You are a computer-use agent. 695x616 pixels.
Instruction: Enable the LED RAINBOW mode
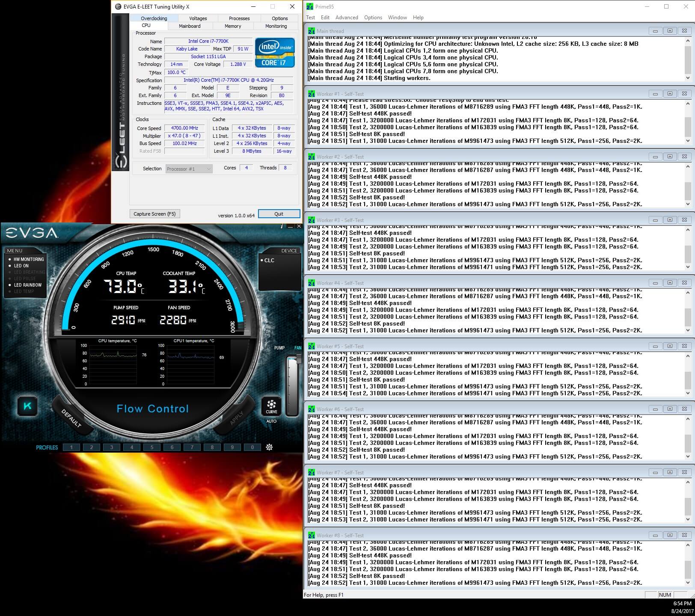(27, 285)
